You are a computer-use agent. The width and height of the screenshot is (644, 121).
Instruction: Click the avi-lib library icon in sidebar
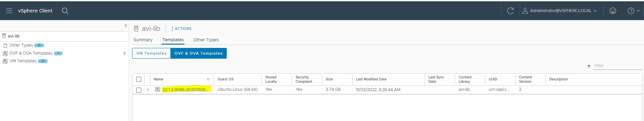point(4,36)
